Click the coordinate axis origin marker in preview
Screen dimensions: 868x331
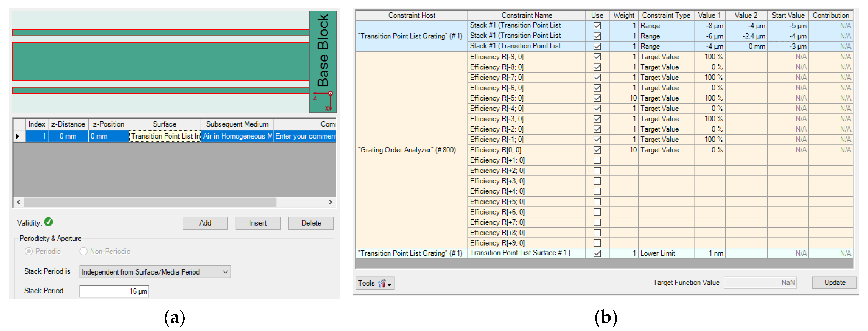tap(330, 93)
